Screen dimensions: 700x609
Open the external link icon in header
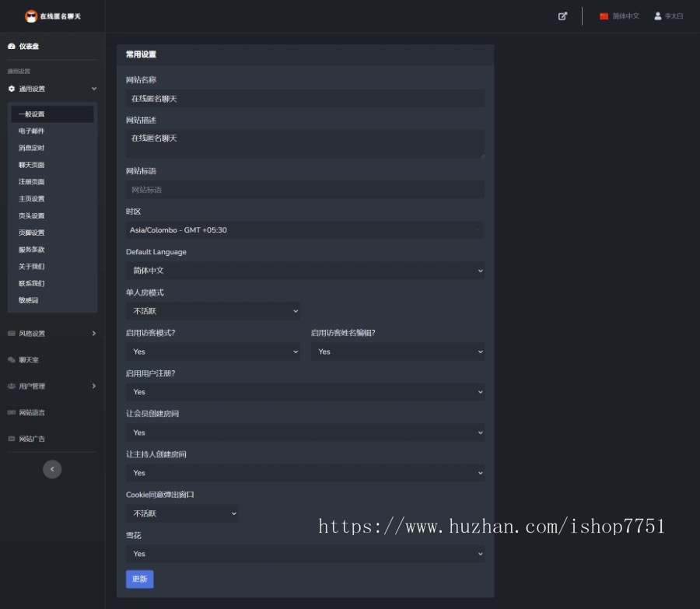562,16
